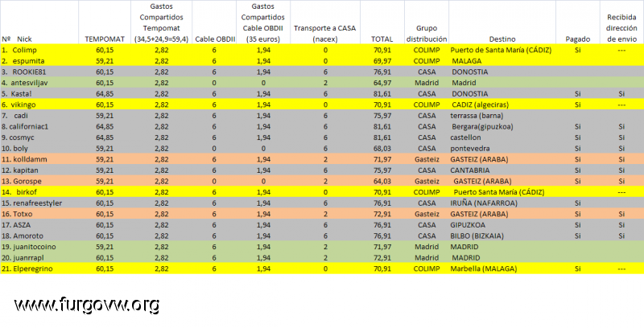Select the nick cell '11. kolldamm'

tap(24, 159)
